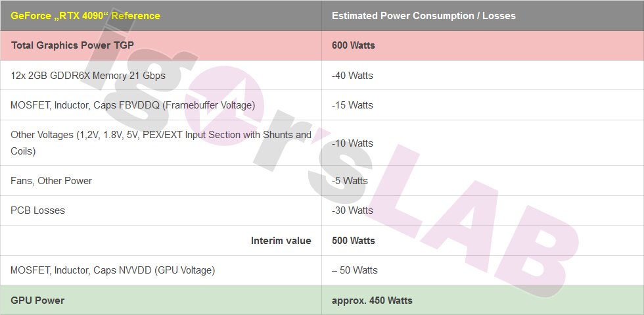Select the approx. 450 Watts cell
Screen dimensions: 644x315
372,300
